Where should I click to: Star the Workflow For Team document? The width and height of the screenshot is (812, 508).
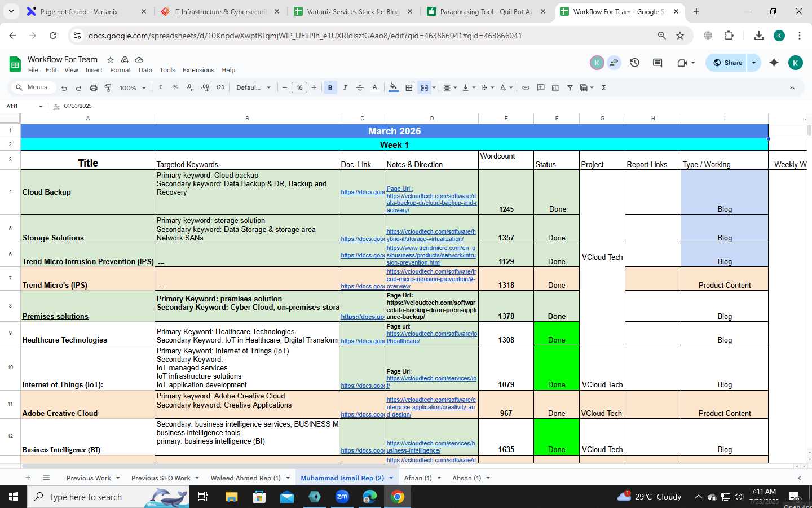[x=111, y=59]
